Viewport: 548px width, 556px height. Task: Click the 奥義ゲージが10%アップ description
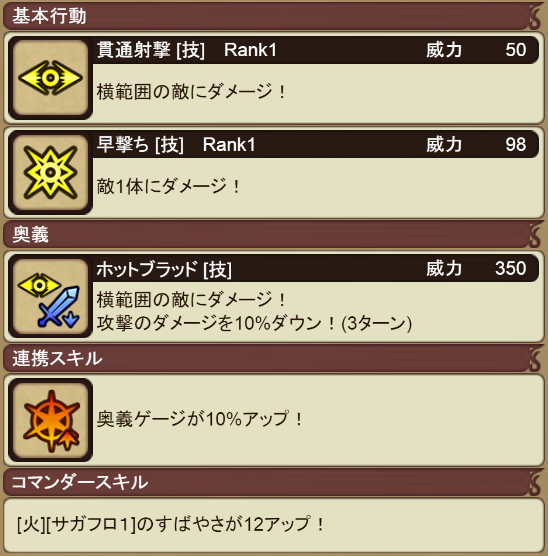coord(200,419)
